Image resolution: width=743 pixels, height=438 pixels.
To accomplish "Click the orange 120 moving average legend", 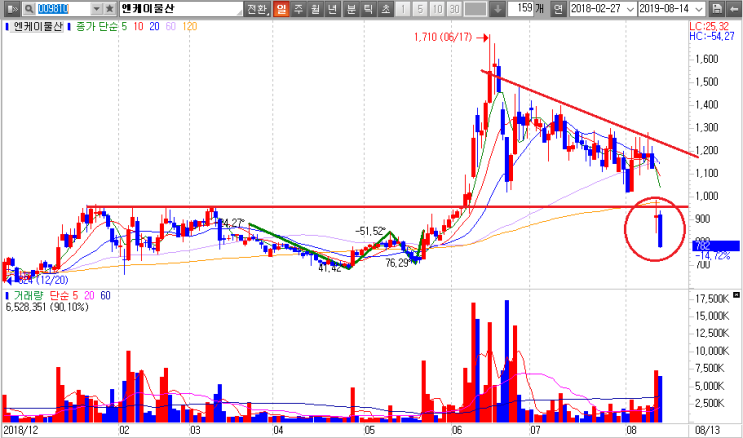I will point(189,27).
